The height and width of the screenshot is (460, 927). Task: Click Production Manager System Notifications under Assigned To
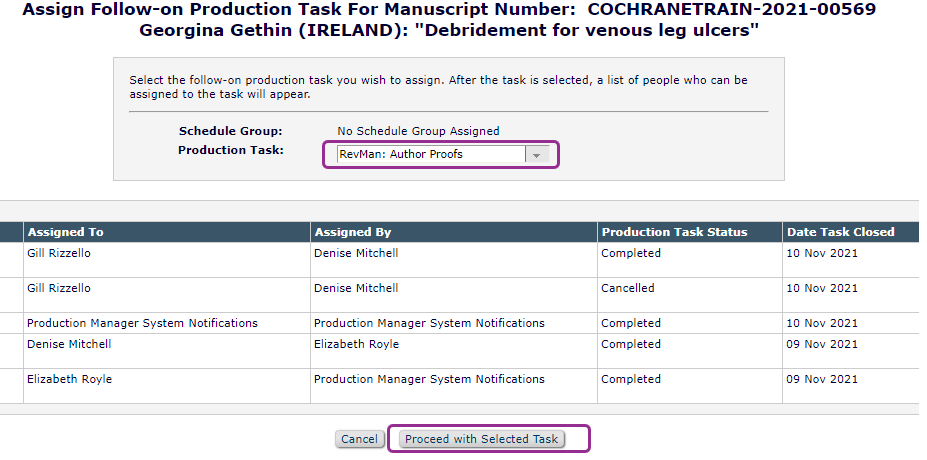click(142, 323)
